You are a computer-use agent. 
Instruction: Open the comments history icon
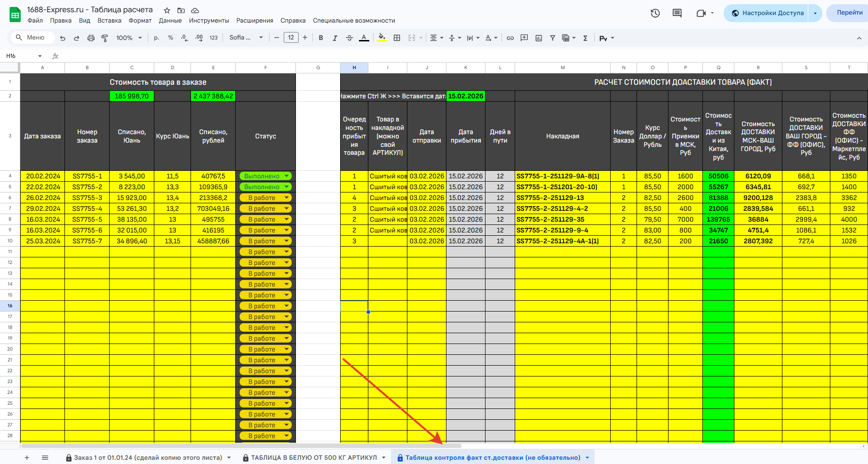pos(677,13)
